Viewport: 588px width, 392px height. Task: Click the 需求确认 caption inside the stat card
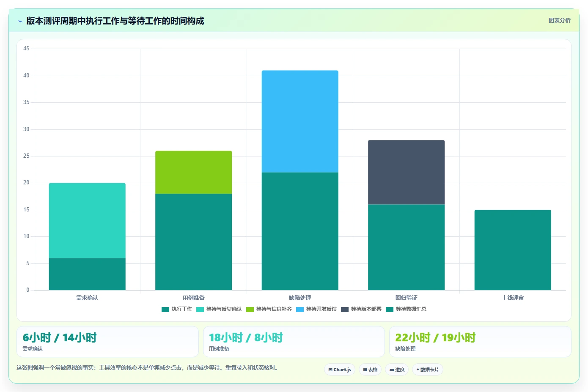click(33, 349)
